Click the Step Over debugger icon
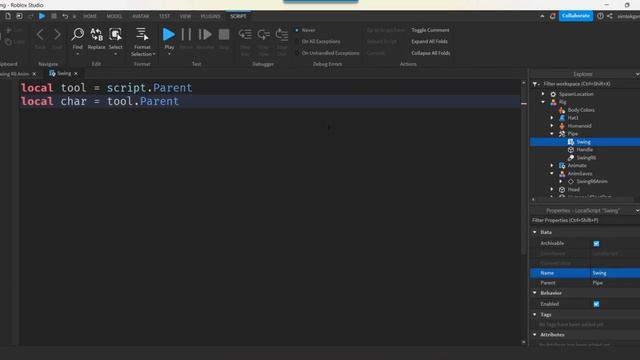640x360 pixels. (x=264, y=35)
